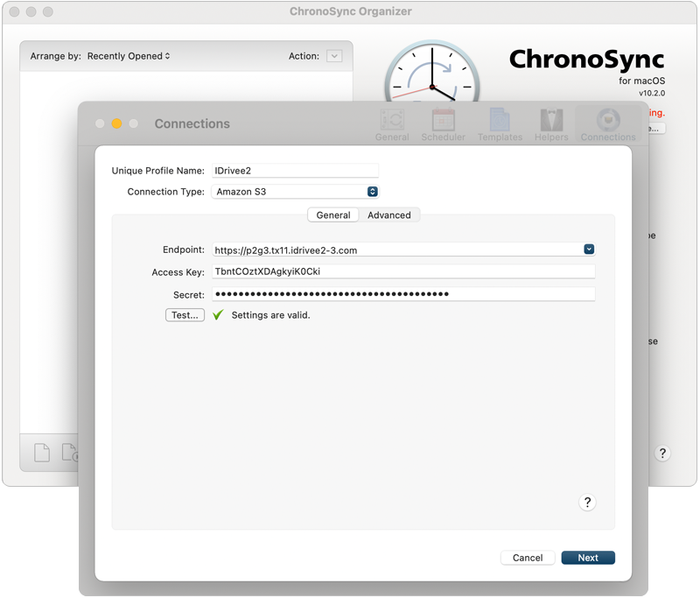Click the Cancel button
This screenshot has width=700, height=598.
click(528, 558)
